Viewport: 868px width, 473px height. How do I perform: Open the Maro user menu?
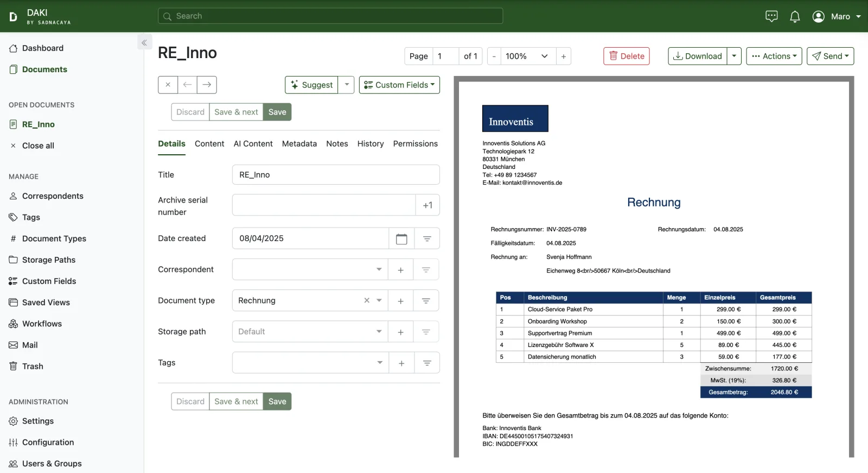coord(837,16)
